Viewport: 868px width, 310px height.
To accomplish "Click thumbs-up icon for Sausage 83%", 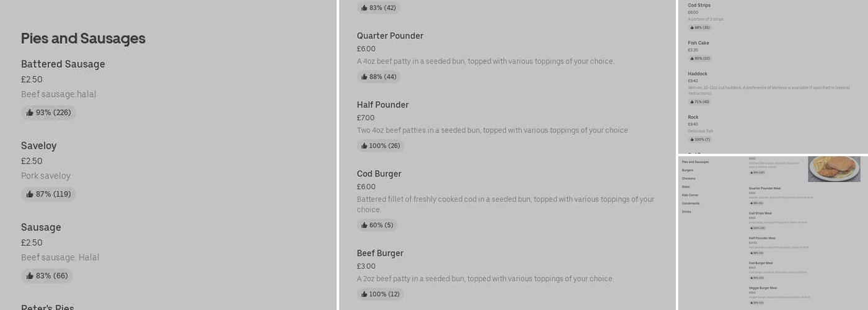I will 30,276.
